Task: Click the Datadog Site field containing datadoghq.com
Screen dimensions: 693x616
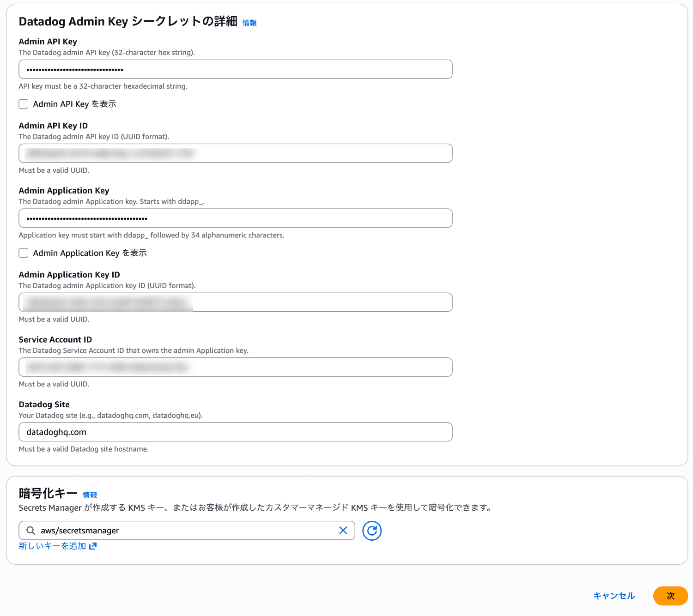Action: point(236,432)
